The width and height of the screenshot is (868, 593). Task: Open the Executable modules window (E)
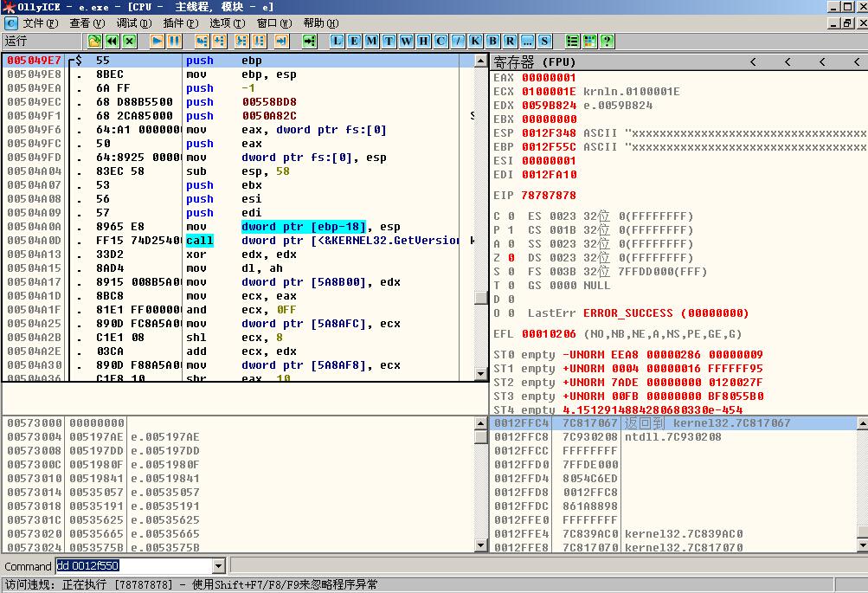click(354, 41)
